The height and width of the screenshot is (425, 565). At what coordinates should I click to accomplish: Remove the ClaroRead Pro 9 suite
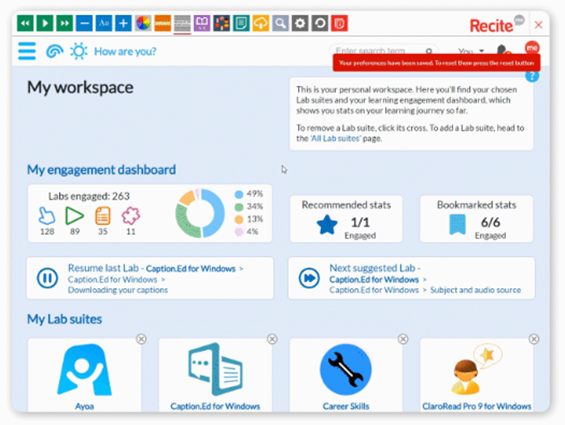534,339
